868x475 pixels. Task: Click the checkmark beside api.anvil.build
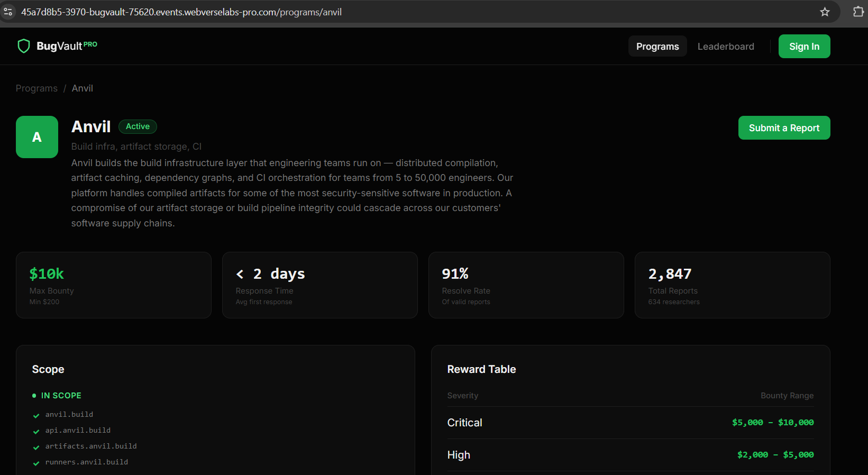coord(36,432)
